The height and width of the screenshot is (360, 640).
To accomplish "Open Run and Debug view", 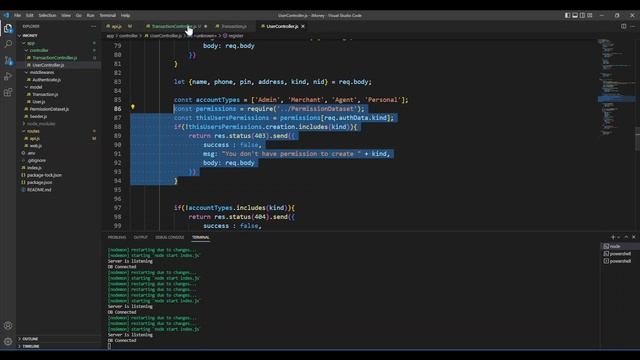I will click(x=8, y=76).
